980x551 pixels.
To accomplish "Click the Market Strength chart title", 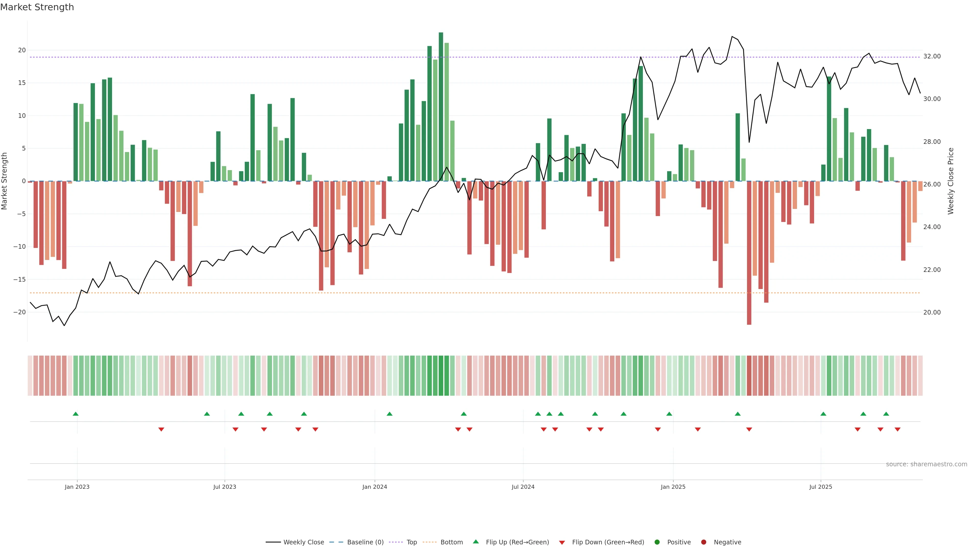I will coord(37,7).
